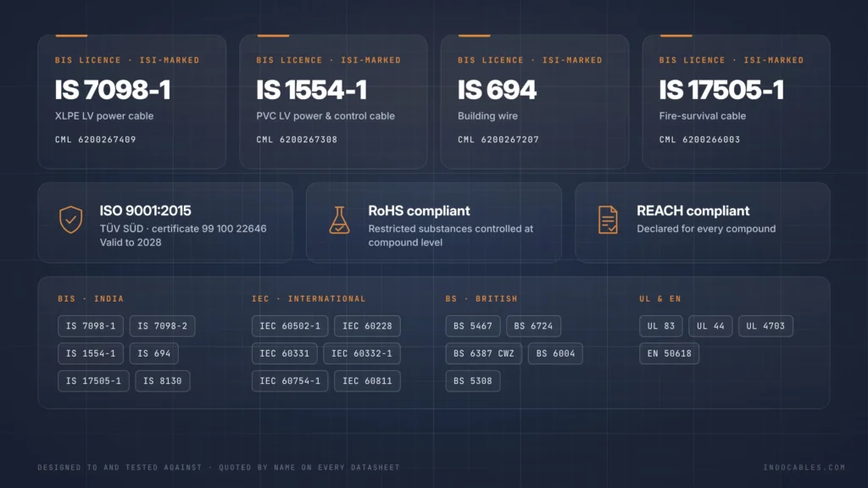Select licence number CML 6200267409
The width and height of the screenshot is (868, 488).
(x=95, y=140)
